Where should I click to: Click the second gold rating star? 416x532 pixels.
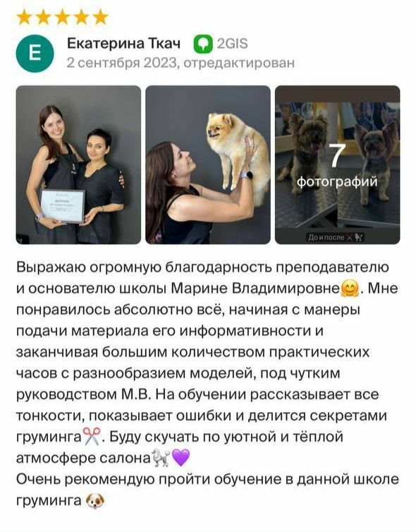coord(43,18)
